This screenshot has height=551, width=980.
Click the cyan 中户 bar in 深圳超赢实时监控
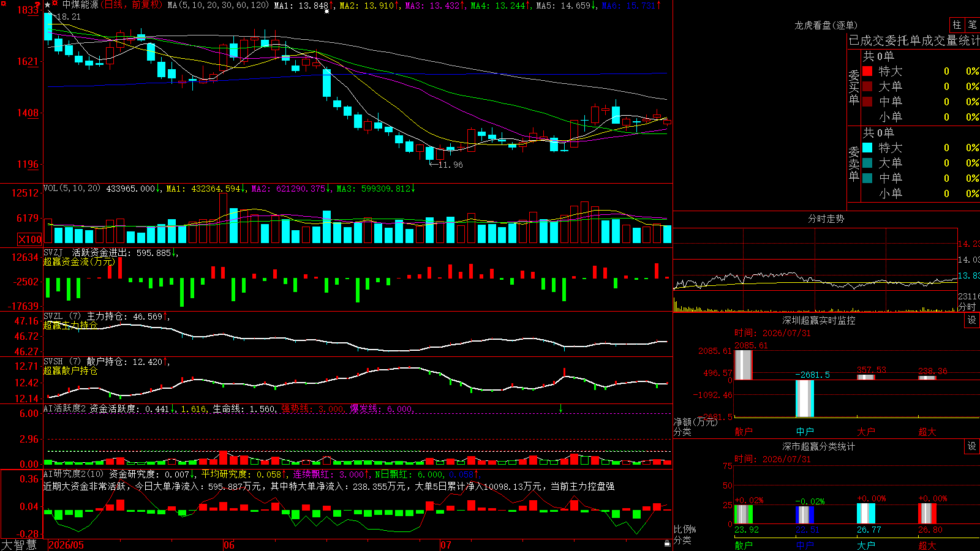click(805, 399)
